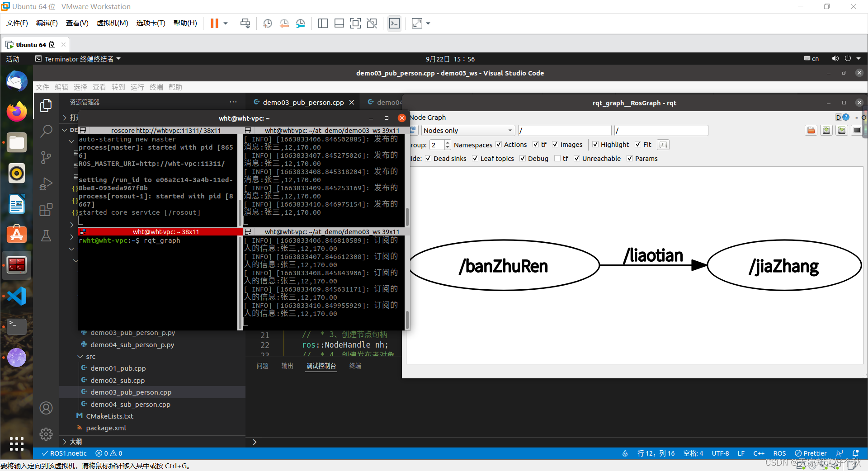Launch Firefox from Ubuntu dock
This screenshot has height=471, width=868.
tap(17, 111)
